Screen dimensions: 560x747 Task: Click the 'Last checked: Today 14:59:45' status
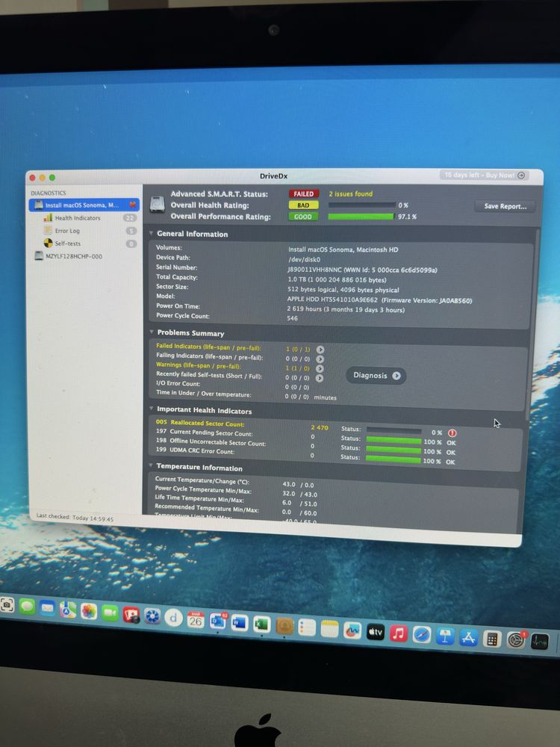coord(75,518)
